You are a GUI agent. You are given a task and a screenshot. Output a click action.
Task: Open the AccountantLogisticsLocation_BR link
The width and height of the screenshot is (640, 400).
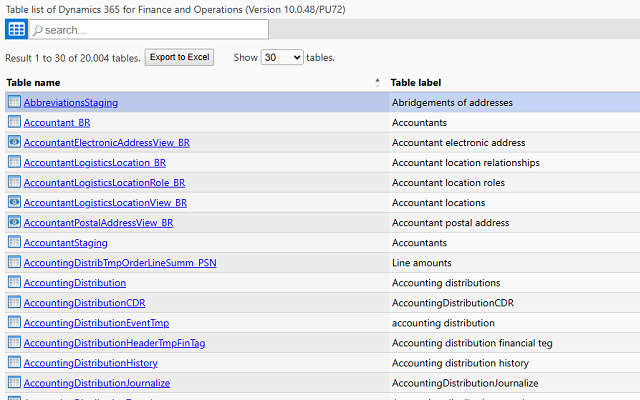click(95, 163)
